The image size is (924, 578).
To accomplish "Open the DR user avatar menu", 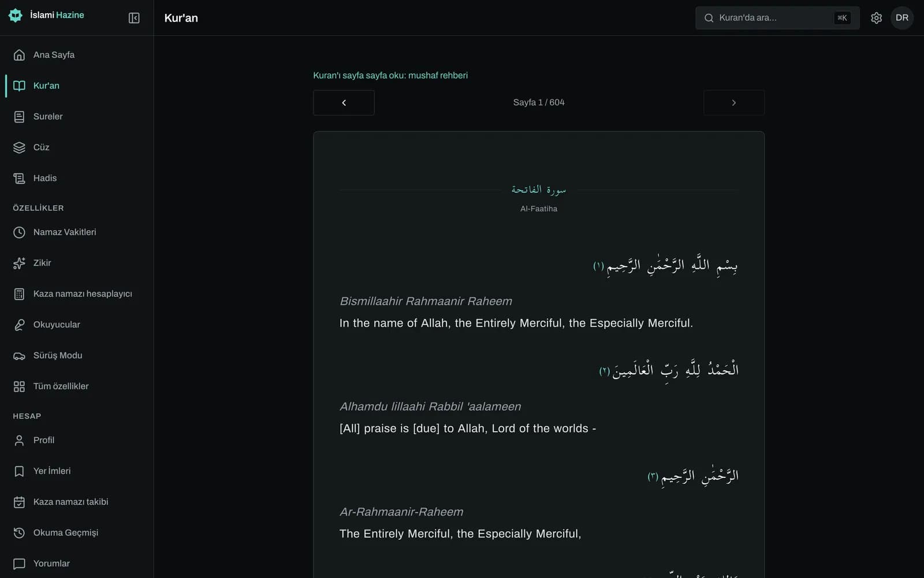I will (x=902, y=18).
